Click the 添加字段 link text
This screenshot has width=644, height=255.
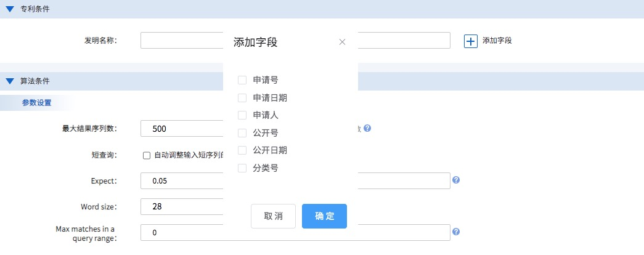coord(497,41)
